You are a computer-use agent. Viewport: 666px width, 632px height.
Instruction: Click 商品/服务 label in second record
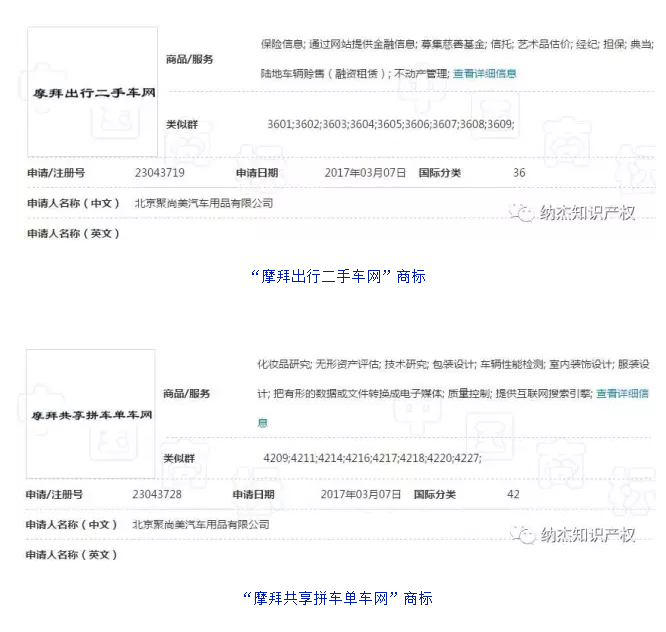point(187,393)
